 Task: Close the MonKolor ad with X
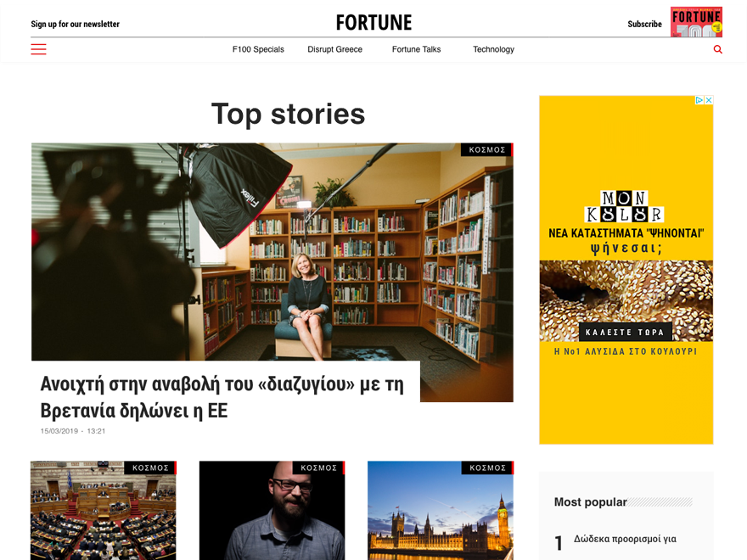pos(709,100)
